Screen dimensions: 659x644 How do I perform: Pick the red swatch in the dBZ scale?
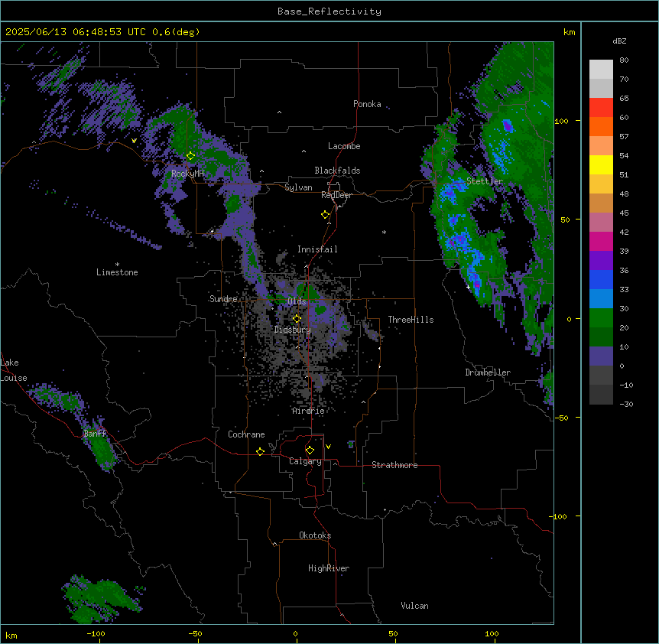point(601,108)
